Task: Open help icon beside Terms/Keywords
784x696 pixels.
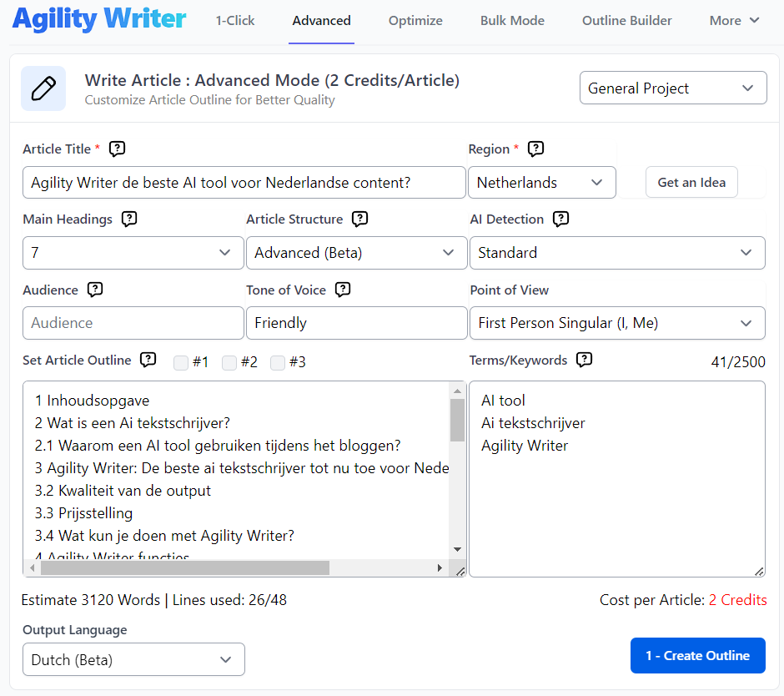Action: point(585,360)
